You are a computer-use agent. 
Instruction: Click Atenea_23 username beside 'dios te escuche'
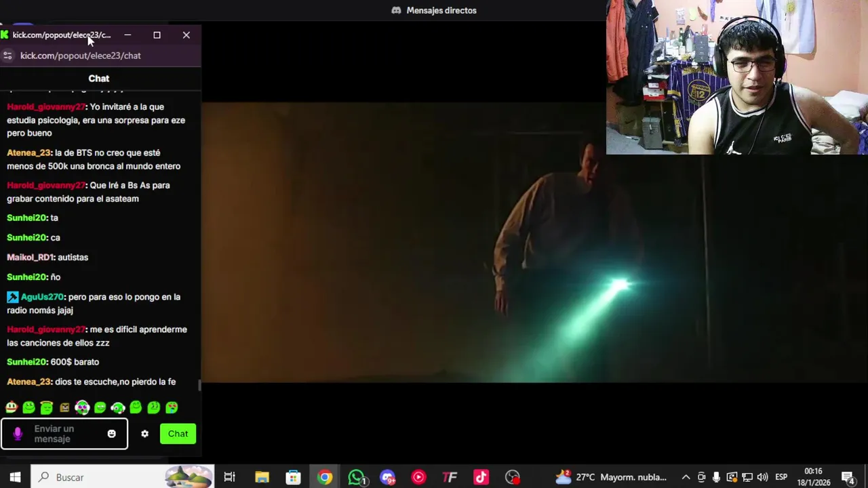point(28,382)
